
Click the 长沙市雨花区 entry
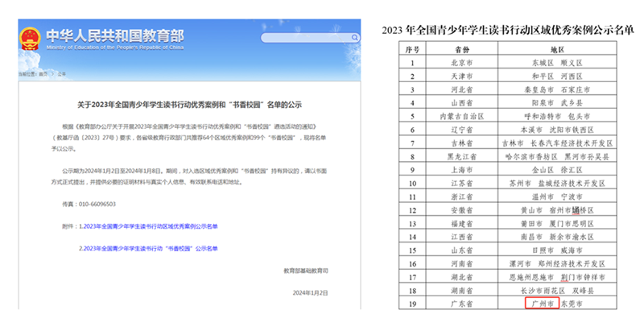pyautogui.click(x=543, y=291)
